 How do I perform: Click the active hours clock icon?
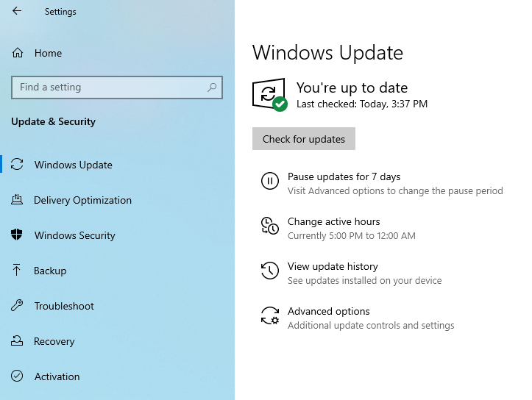coord(270,226)
